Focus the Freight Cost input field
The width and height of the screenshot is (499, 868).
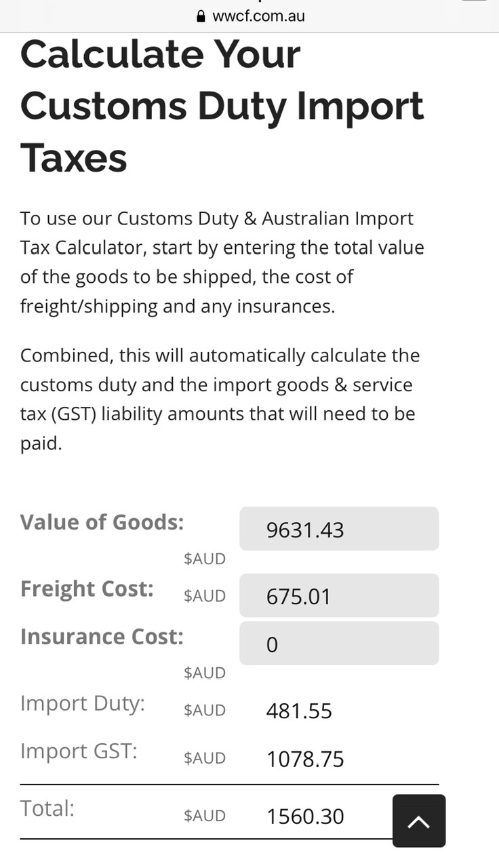[339, 596]
